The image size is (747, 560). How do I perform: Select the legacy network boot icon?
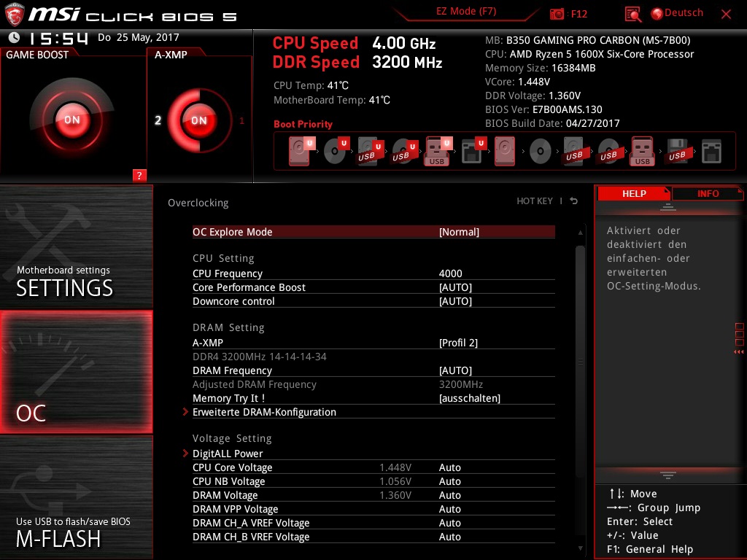[x=712, y=152]
